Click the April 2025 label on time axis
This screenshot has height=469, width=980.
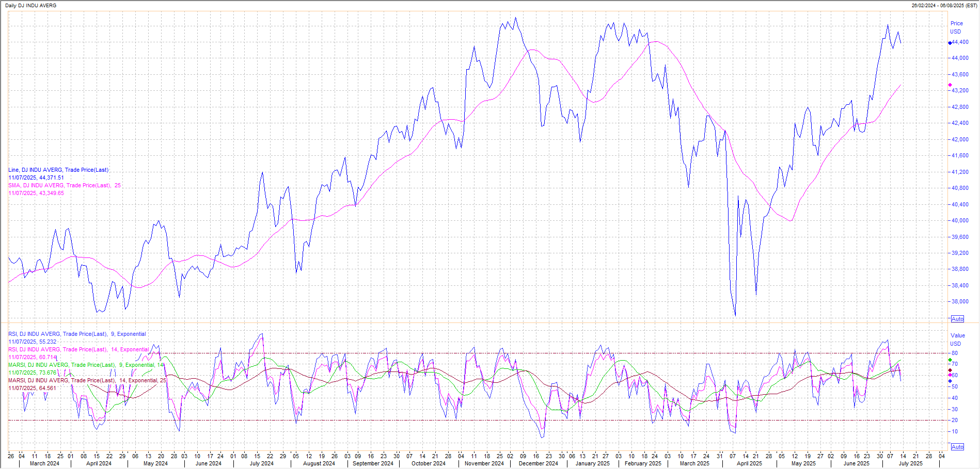[749, 463]
